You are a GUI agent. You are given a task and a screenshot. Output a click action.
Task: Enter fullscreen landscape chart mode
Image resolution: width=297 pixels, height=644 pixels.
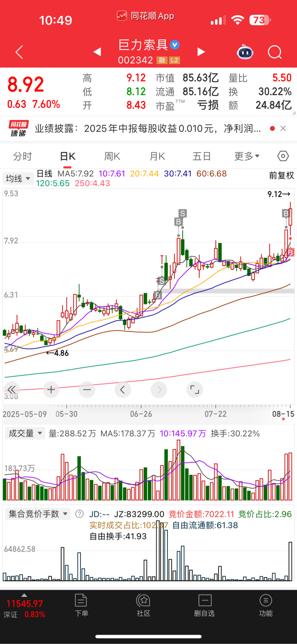[195, 389]
